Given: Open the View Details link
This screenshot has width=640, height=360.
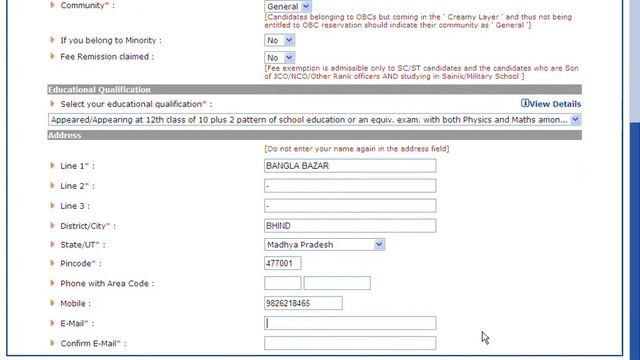Looking at the screenshot, I should pyautogui.click(x=555, y=104).
